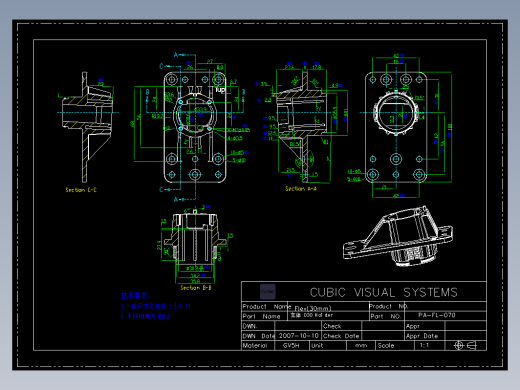Select the Section C-C label
The image size is (520, 390).
81,190
